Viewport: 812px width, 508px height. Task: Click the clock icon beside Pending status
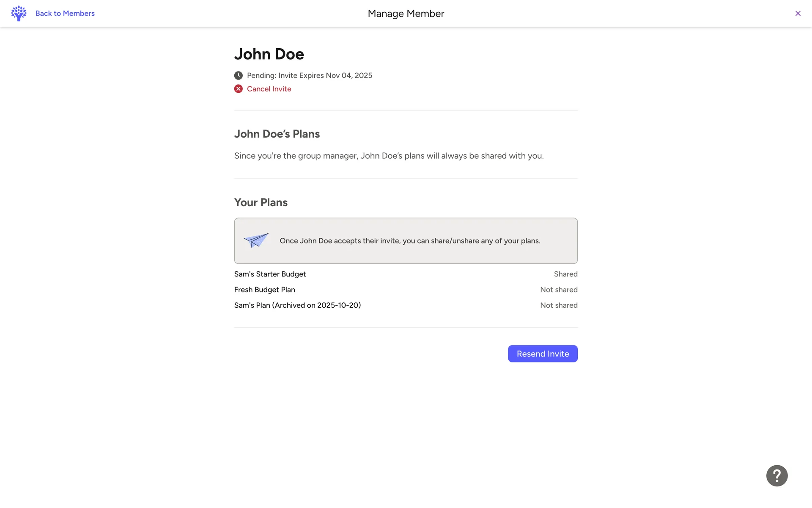pyautogui.click(x=239, y=75)
